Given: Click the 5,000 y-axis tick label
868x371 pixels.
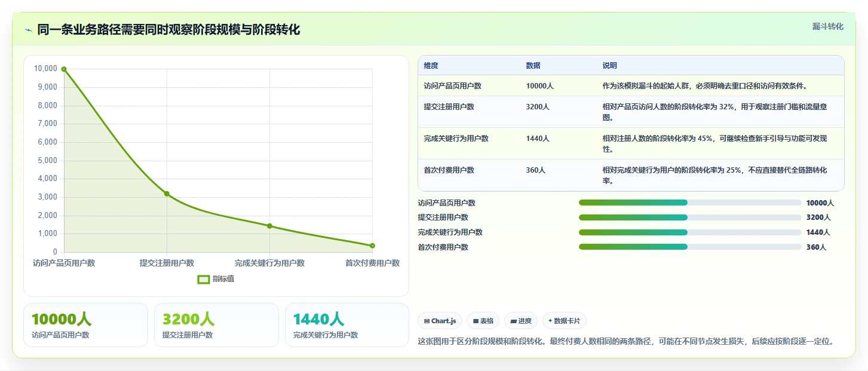Looking at the screenshot, I should coord(47,161).
